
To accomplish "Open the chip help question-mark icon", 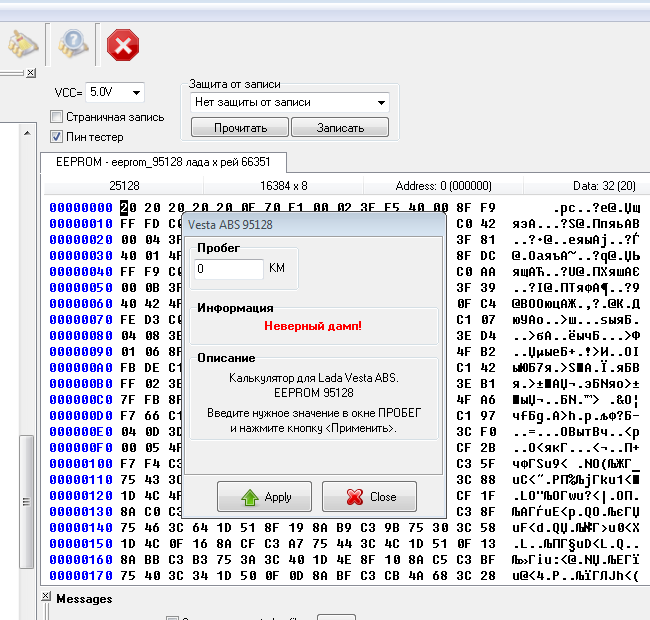I will pos(73,44).
